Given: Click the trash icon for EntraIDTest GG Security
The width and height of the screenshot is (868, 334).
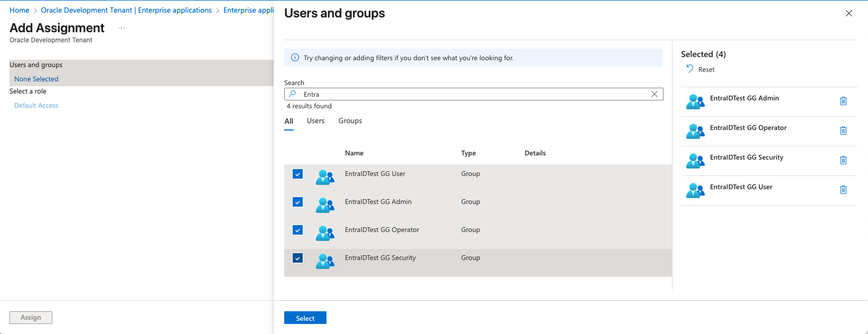Looking at the screenshot, I should coord(843,160).
